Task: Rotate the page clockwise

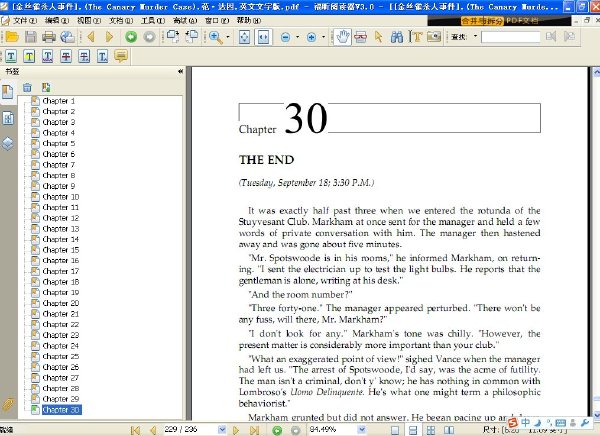Action: point(173,36)
